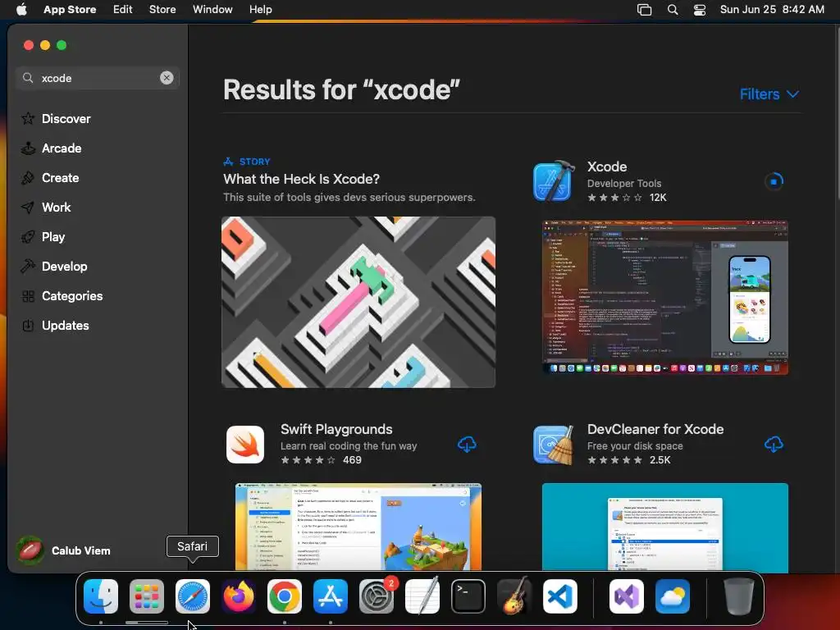Download Swift Playgrounds from cloud icon

pos(467,444)
